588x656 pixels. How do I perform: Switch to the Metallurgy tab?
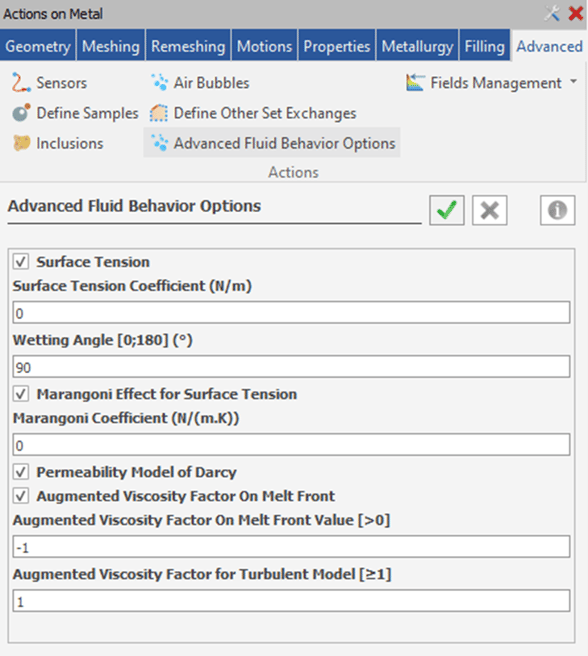point(417,46)
